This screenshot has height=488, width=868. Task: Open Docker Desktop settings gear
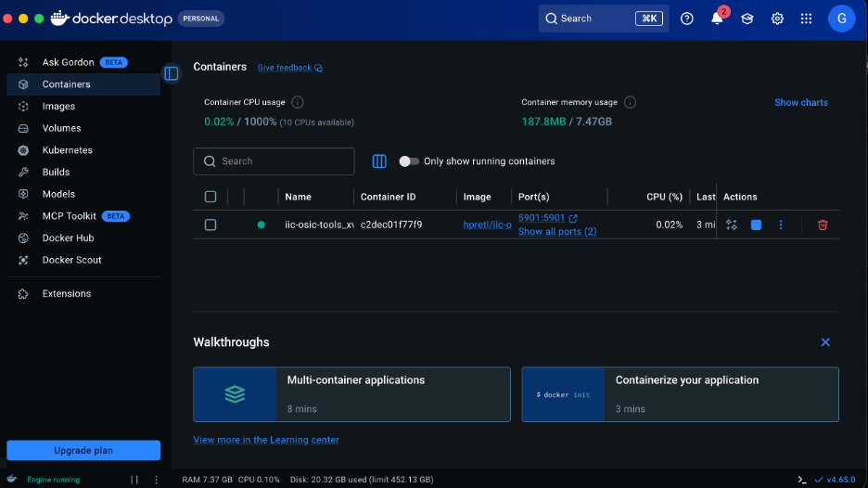pos(777,19)
